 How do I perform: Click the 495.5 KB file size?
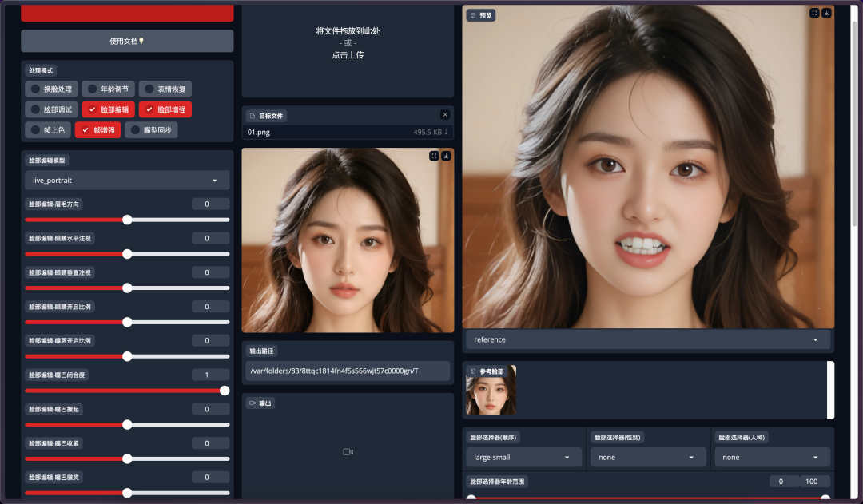pos(428,132)
